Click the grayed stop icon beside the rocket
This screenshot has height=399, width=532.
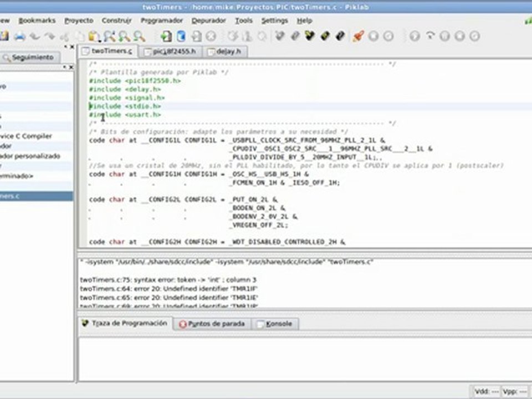tap(374, 36)
